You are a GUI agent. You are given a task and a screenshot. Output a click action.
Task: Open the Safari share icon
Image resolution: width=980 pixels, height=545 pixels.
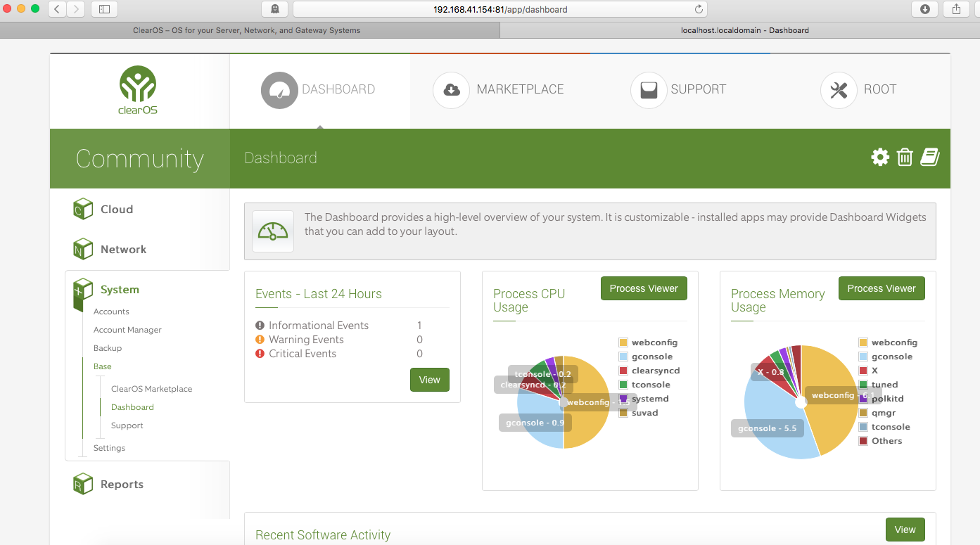click(x=956, y=9)
